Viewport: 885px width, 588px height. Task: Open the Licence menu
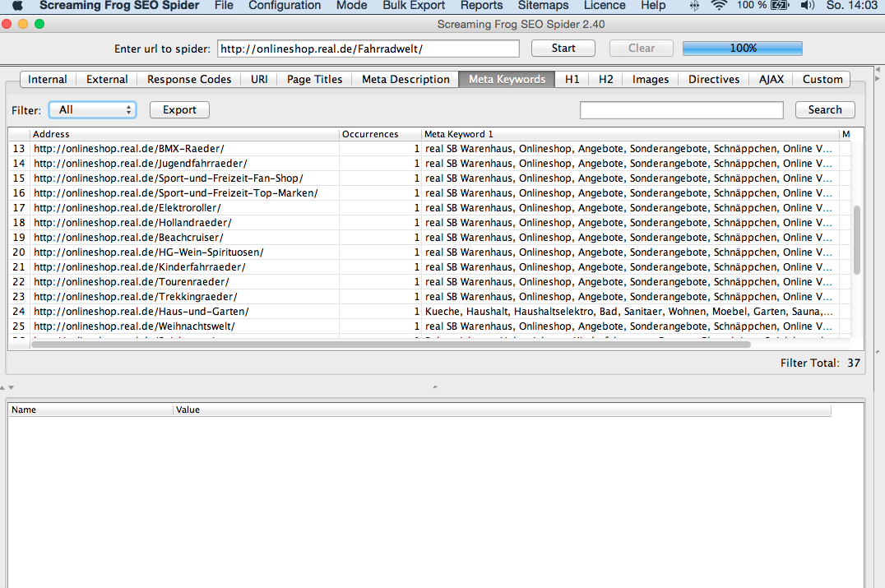coord(605,6)
